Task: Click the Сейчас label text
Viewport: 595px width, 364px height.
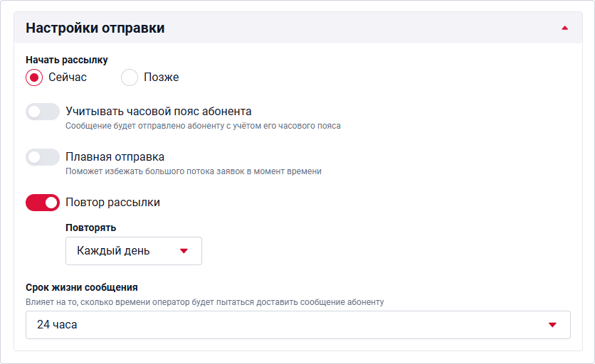Action: (x=68, y=77)
